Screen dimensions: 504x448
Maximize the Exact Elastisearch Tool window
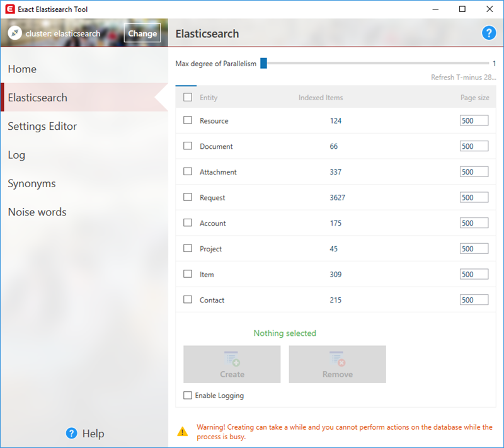coord(462,9)
